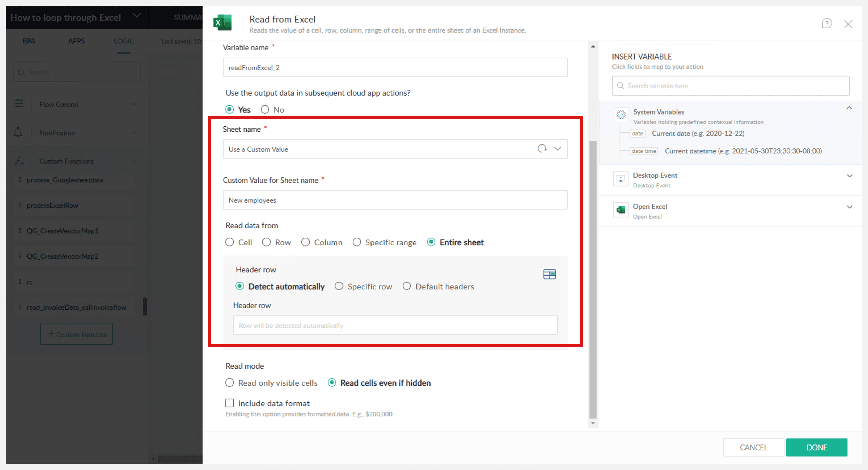
Task: Collapse the System Variables section
Action: coord(849,108)
